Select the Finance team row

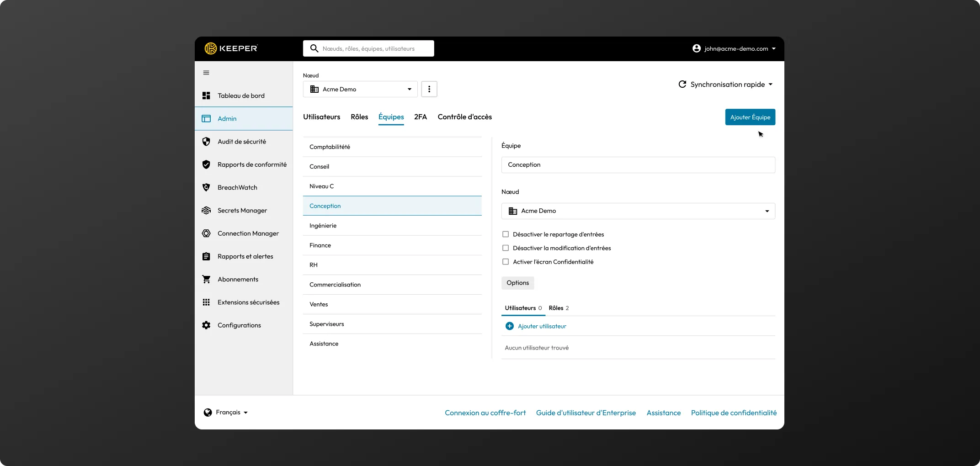(x=392, y=245)
